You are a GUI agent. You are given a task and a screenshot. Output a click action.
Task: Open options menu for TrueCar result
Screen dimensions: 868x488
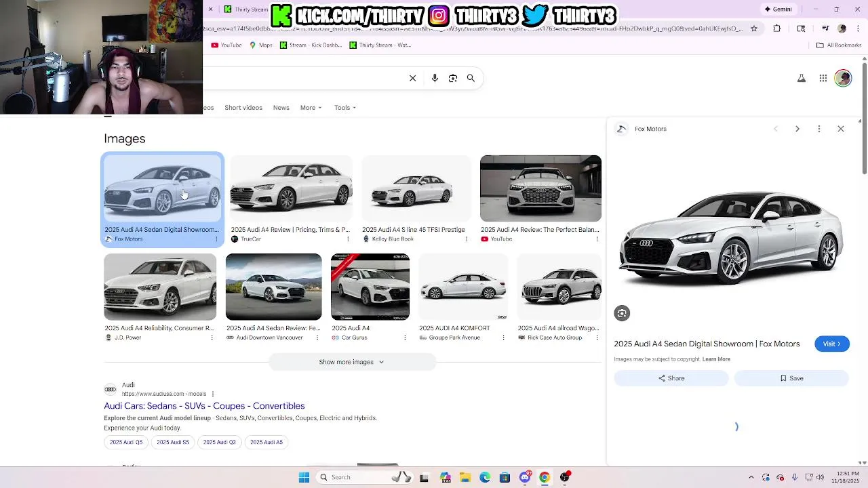[x=348, y=239]
